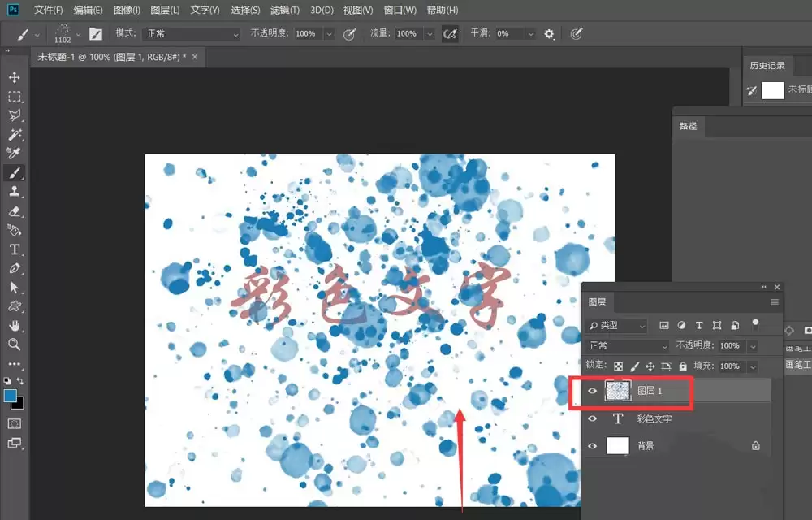
Task: Select the Eraser tool
Action: [14, 211]
